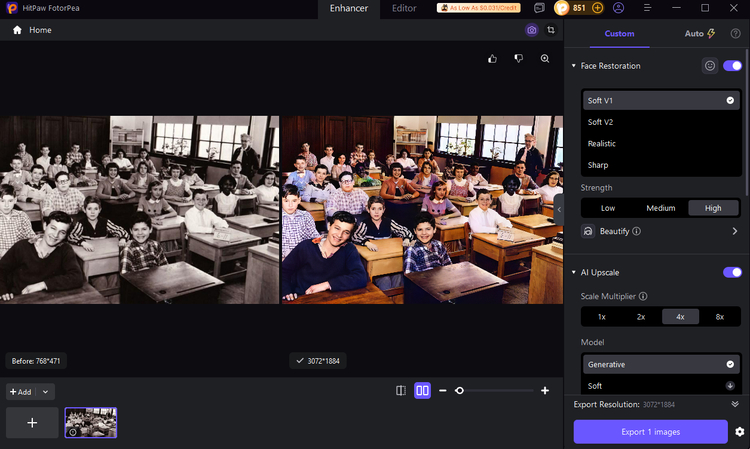Switch to side-by-side compare view

pyautogui.click(x=422, y=391)
